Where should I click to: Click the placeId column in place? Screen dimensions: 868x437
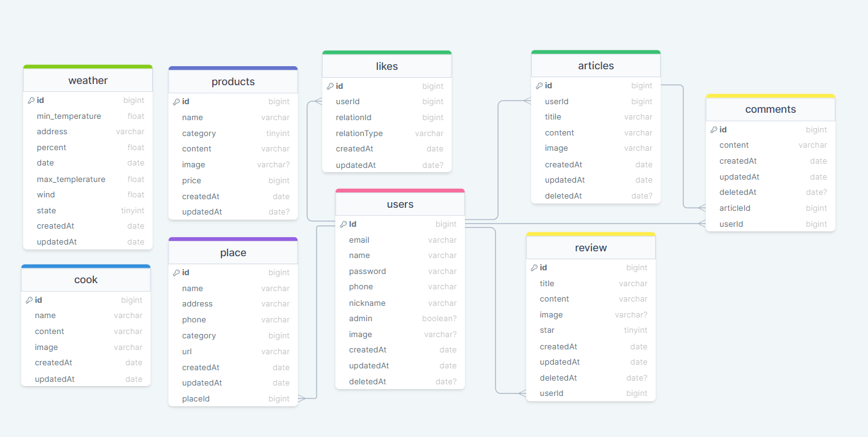coord(233,399)
